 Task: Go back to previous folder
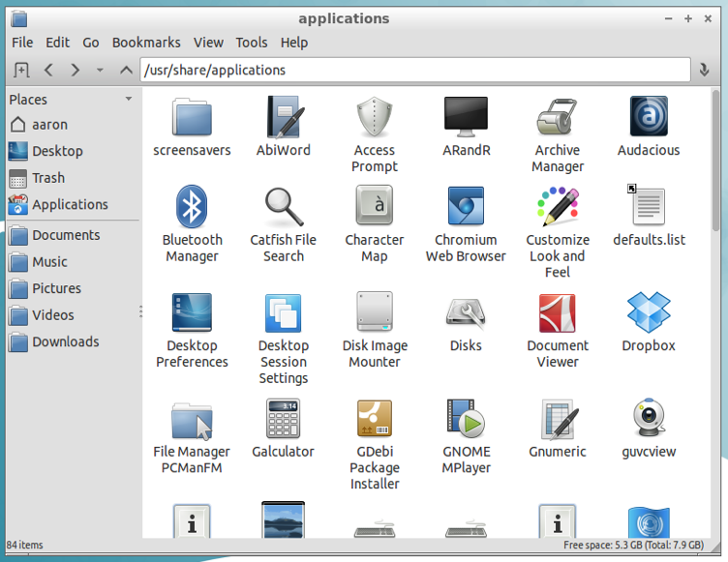pyautogui.click(x=48, y=70)
